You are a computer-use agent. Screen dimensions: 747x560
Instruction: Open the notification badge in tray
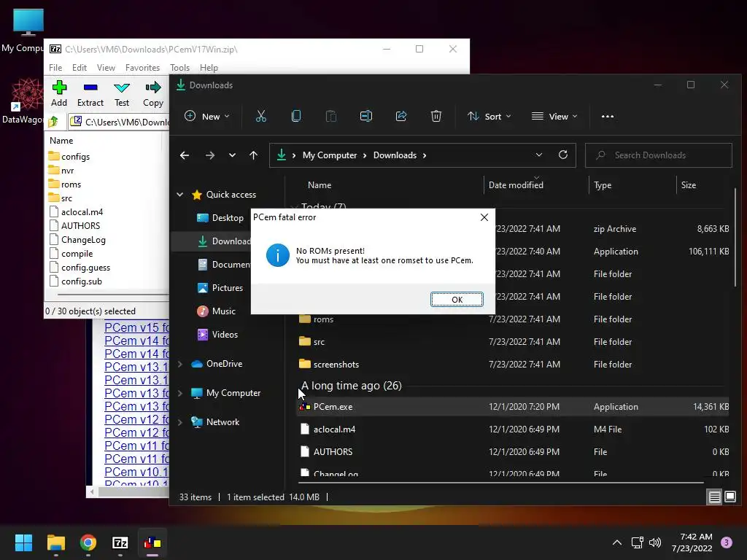point(727,542)
